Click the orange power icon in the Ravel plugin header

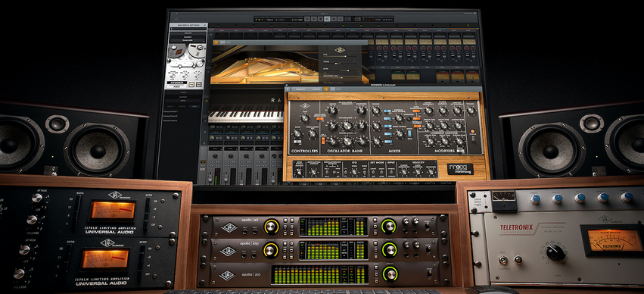(216, 42)
